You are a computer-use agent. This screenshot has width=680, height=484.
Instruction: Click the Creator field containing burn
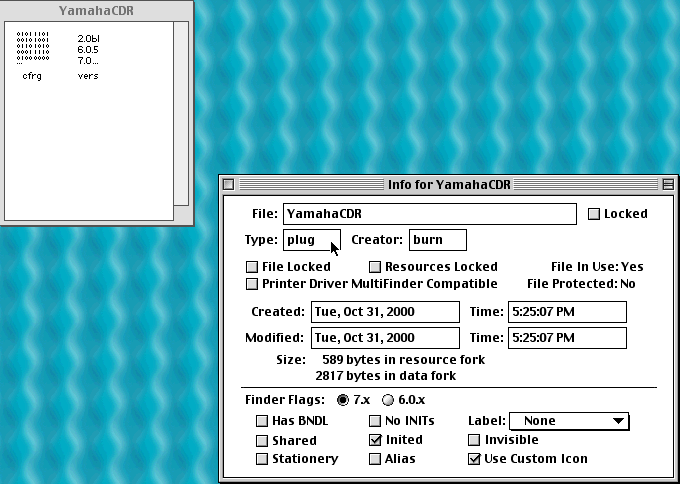(x=438, y=240)
